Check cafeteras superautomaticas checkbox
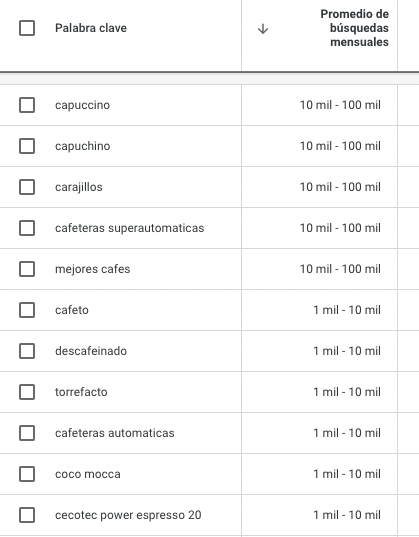Screen dimensions: 419x537 click(27, 228)
